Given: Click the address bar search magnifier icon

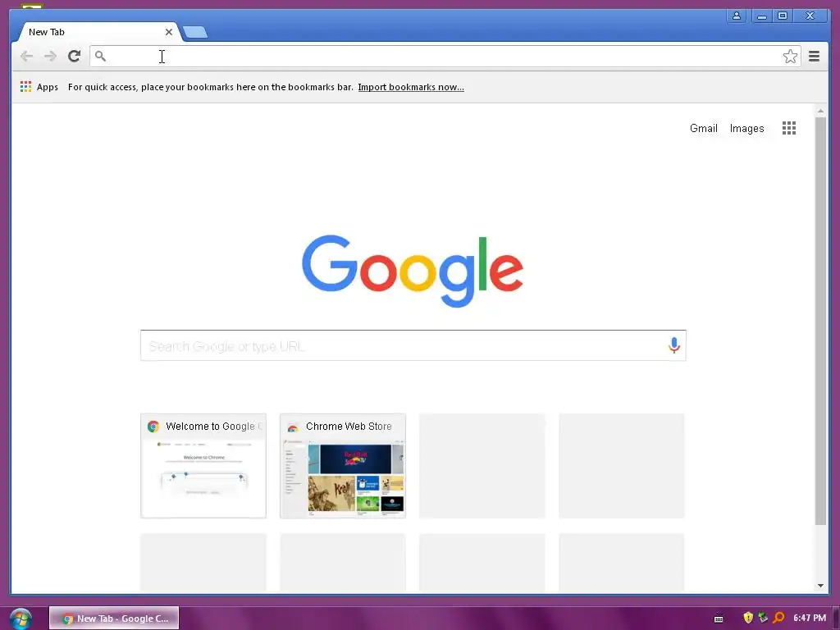Looking at the screenshot, I should click(100, 56).
